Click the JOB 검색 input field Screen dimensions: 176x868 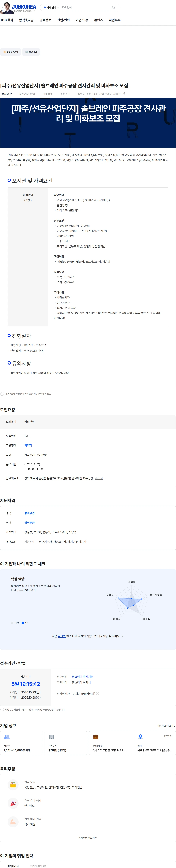[x=85, y=7]
